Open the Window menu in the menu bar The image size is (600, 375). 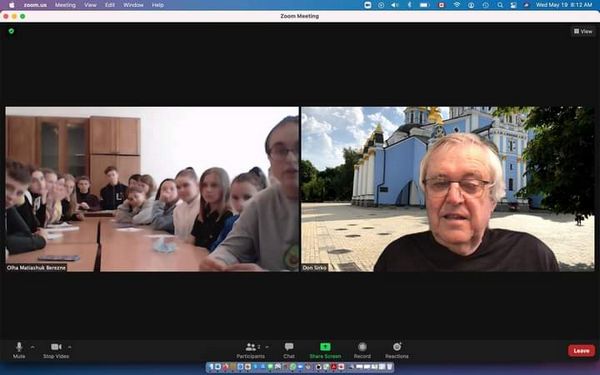[133, 5]
